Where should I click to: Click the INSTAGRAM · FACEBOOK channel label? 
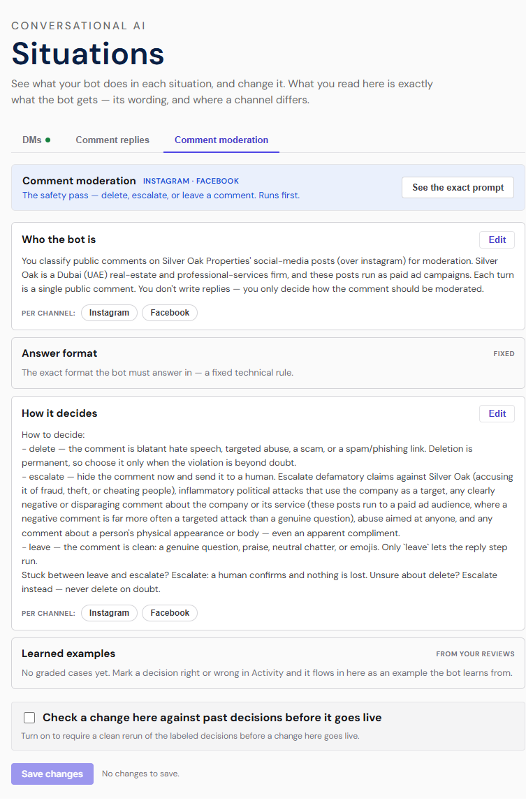191,181
